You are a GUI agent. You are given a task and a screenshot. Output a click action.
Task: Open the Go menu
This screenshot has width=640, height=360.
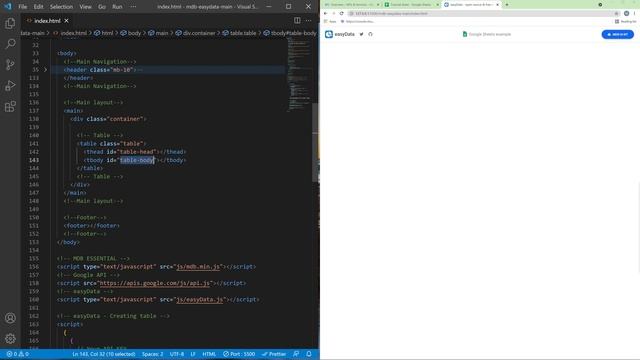[102, 7]
